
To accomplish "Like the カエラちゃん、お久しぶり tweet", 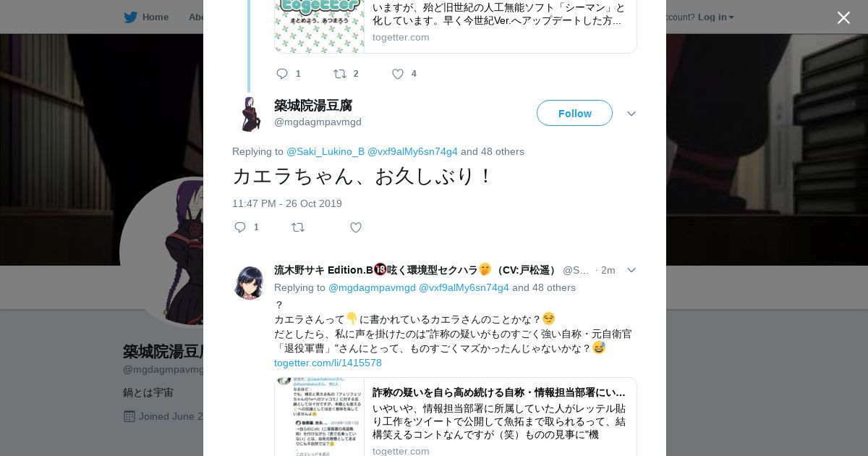I will pyautogui.click(x=356, y=227).
